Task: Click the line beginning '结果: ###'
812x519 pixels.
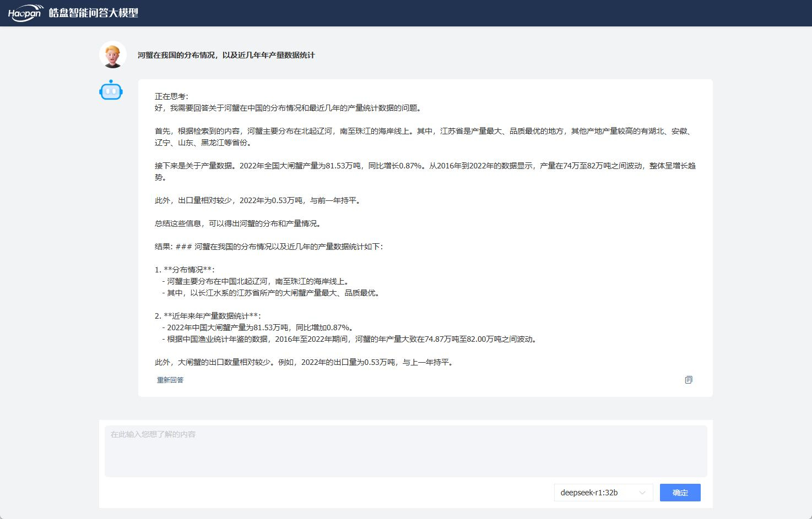Action: click(269, 247)
